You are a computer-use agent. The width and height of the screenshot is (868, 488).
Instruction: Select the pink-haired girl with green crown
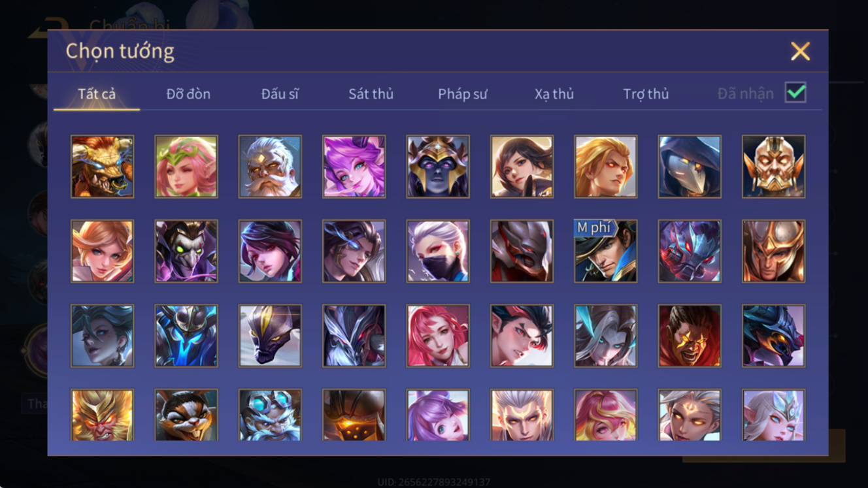tap(186, 167)
